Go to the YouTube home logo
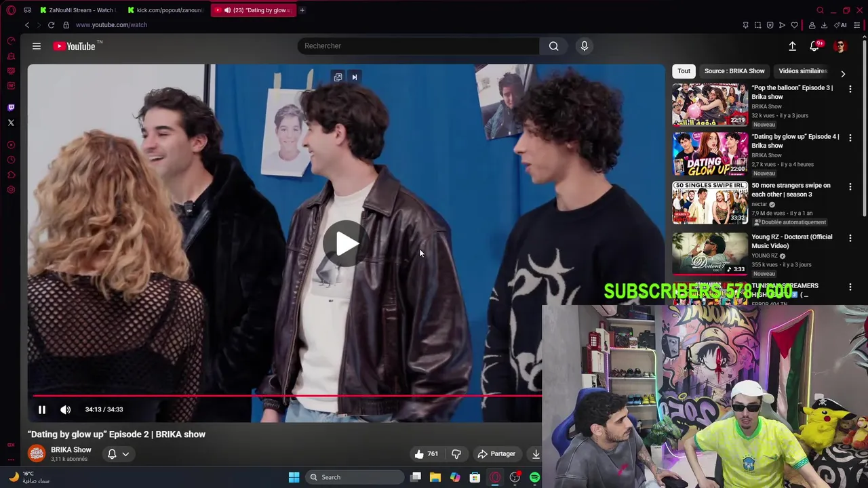This screenshot has height=488, width=868. click(74, 46)
